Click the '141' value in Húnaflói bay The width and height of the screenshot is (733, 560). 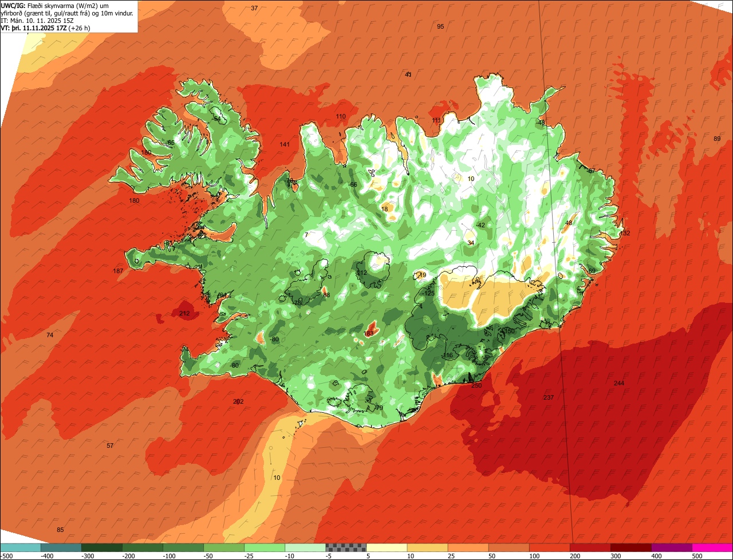click(285, 144)
